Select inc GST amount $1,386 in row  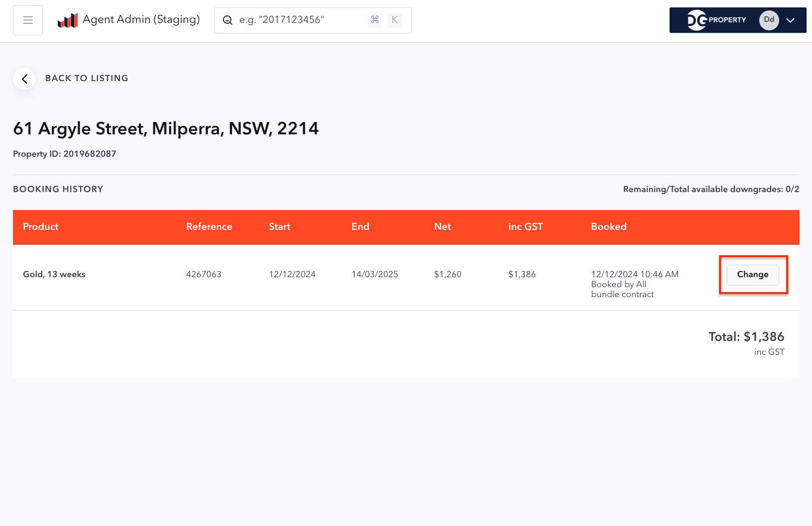point(522,275)
